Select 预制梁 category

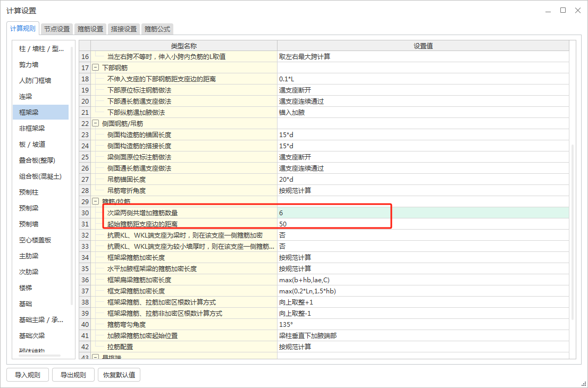click(x=40, y=208)
